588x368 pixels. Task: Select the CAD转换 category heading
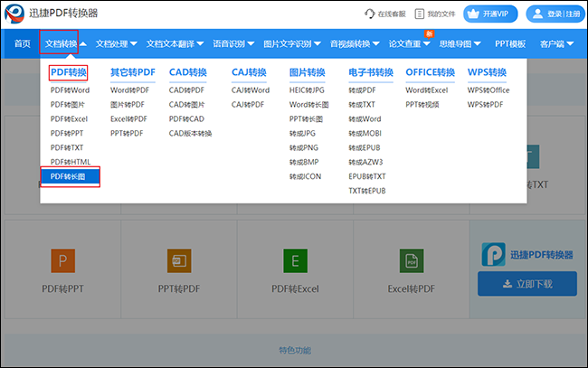(188, 72)
